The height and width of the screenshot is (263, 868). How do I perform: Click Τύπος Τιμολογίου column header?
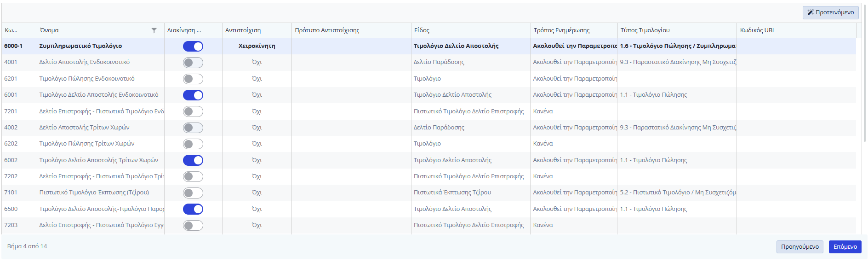coord(645,30)
